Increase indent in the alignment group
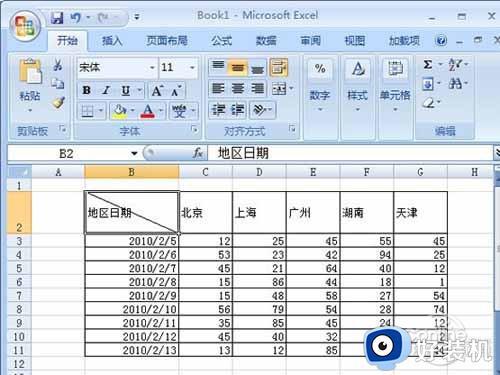This screenshot has height=375, width=500. 237,110
